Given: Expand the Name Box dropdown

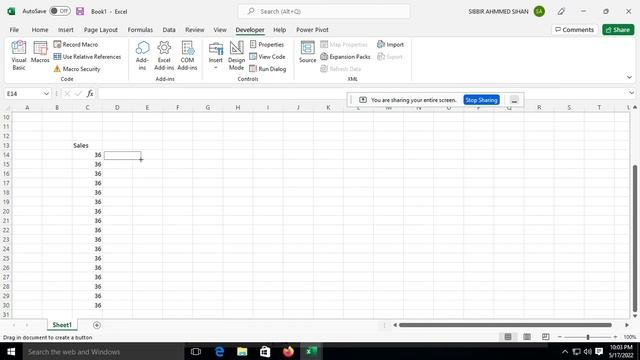Looking at the screenshot, I should tap(46, 93).
